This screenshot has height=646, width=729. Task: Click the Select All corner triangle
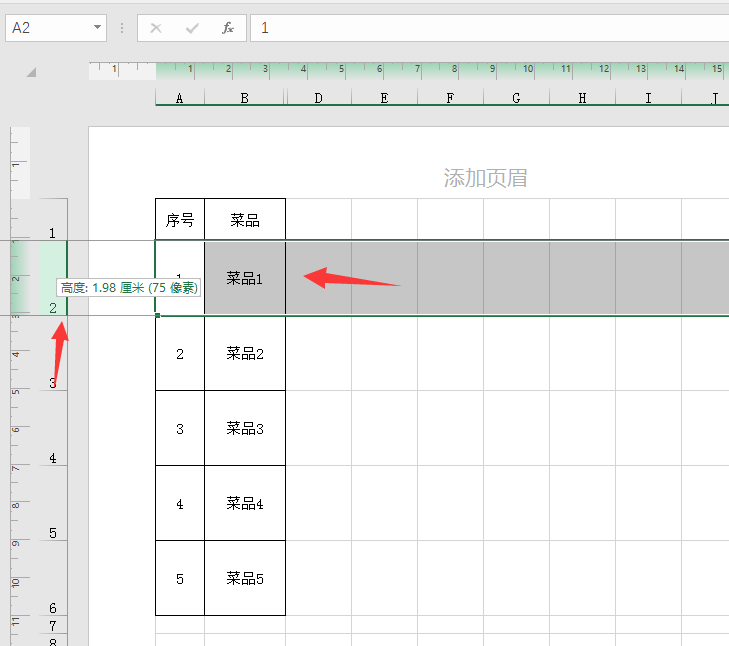pos(32,72)
